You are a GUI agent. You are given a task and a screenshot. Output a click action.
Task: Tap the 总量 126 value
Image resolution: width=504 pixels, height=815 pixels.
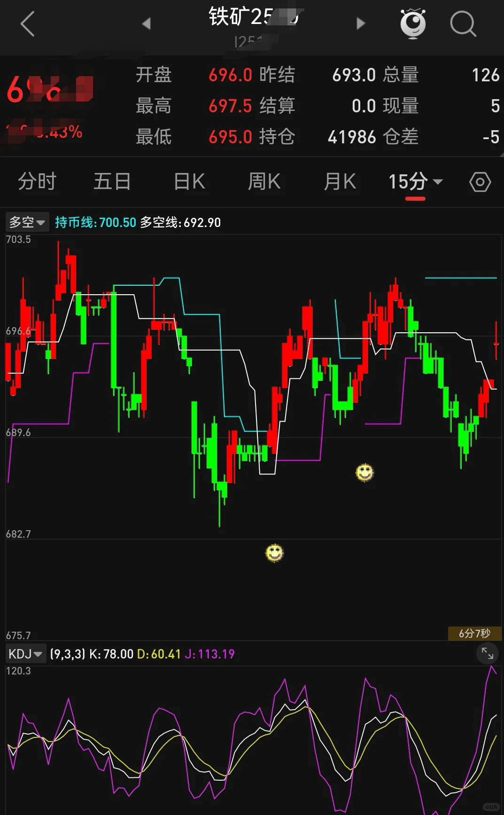[486, 75]
